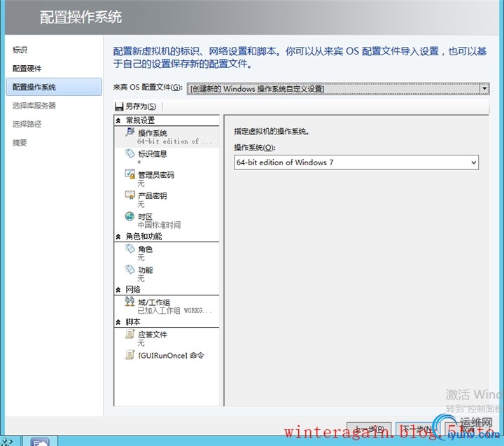Click the 应答文件 script icon
504x446 pixels.
coord(130,334)
